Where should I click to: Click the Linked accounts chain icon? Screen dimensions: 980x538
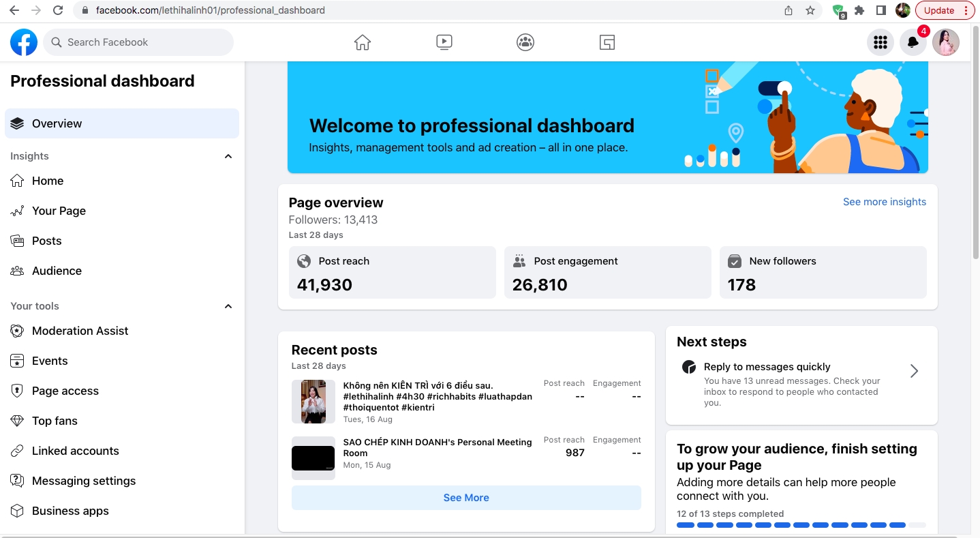click(x=17, y=451)
